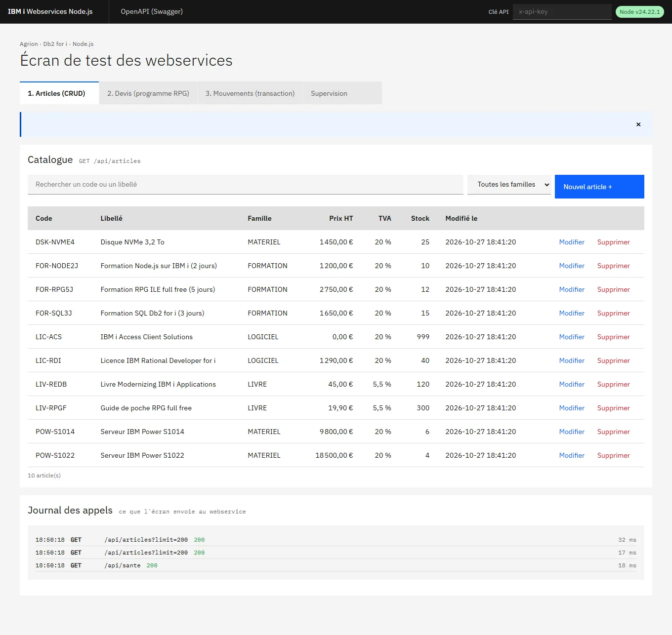This screenshot has height=635, width=672.
Task: Delete the POW-S1022 article
Action: tap(613, 455)
